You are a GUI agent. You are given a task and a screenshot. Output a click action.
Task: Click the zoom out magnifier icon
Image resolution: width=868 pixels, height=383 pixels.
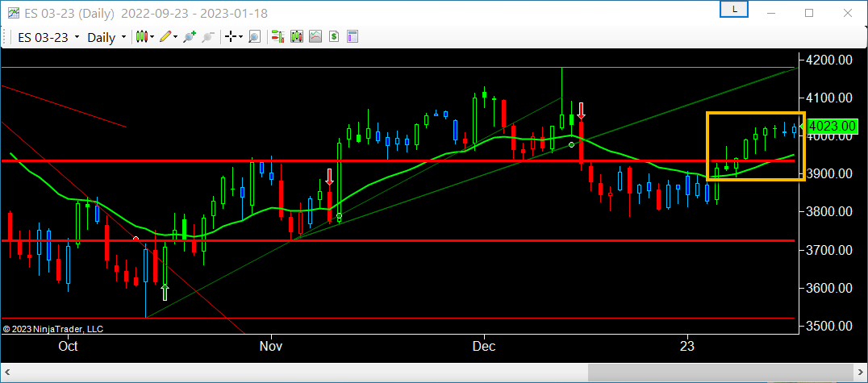pyautogui.click(x=207, y=37)
